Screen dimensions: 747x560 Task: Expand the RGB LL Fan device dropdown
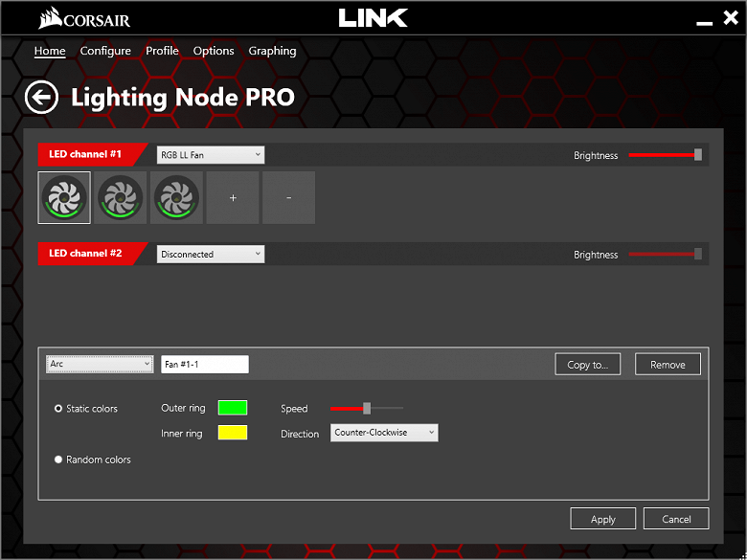(211, 155)
